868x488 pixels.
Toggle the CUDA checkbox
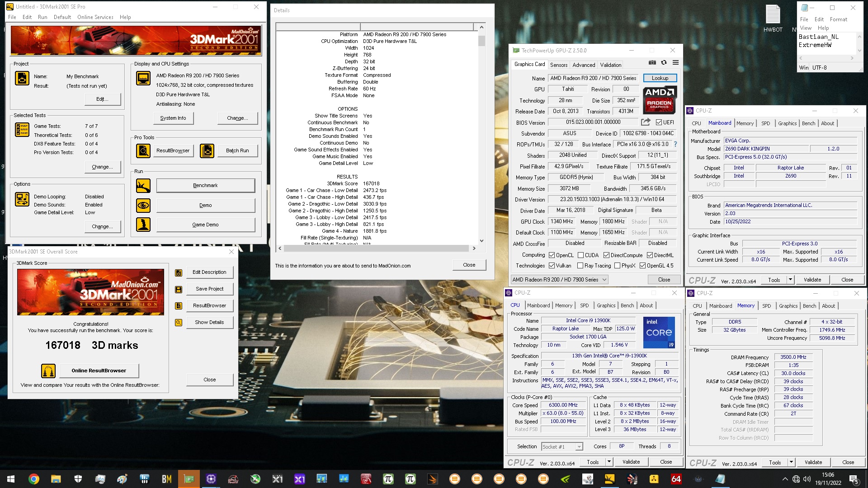[580, 255]
